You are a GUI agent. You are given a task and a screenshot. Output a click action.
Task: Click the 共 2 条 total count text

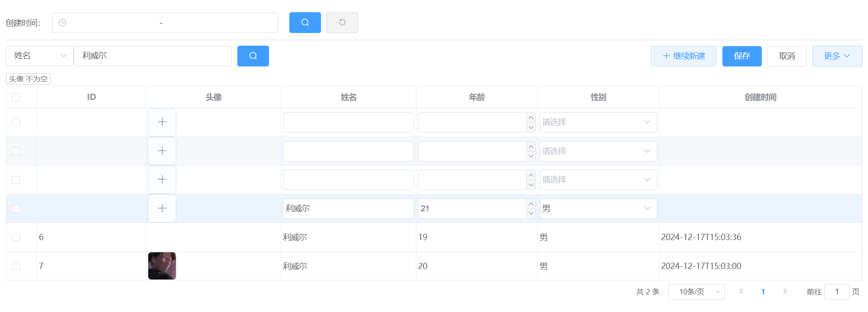648,292
